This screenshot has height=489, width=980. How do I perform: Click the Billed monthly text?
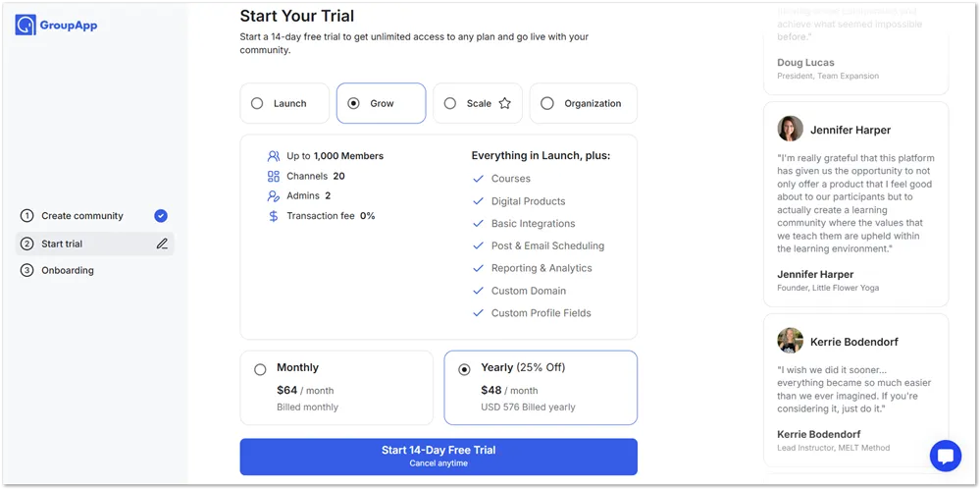tap(307, 407)
